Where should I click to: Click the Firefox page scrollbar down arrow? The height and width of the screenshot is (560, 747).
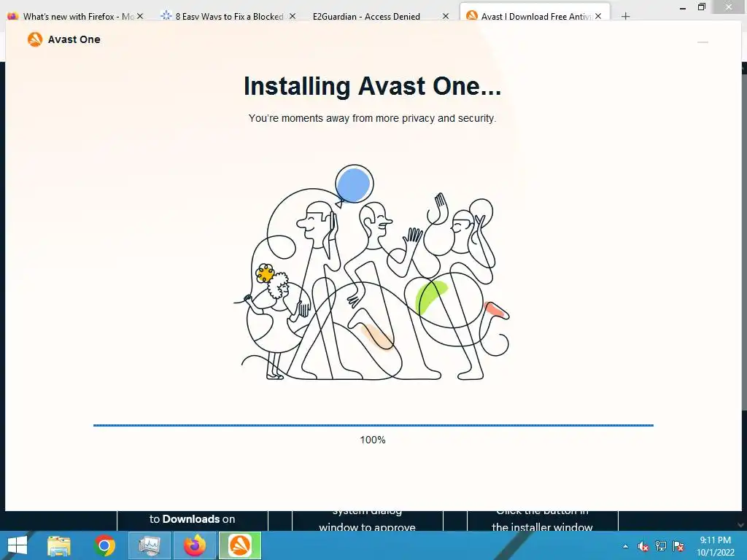(x=741, y=525)
